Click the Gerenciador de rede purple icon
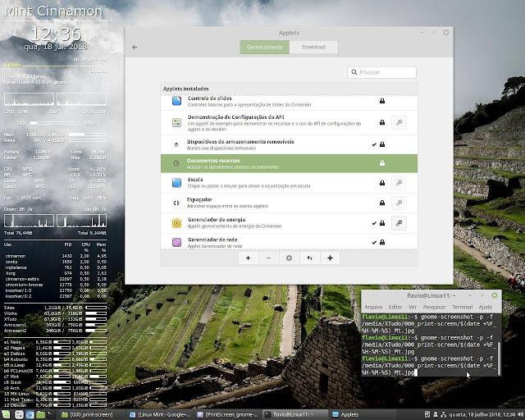Screen dimensions: 525x420 (x=176, y=242)
